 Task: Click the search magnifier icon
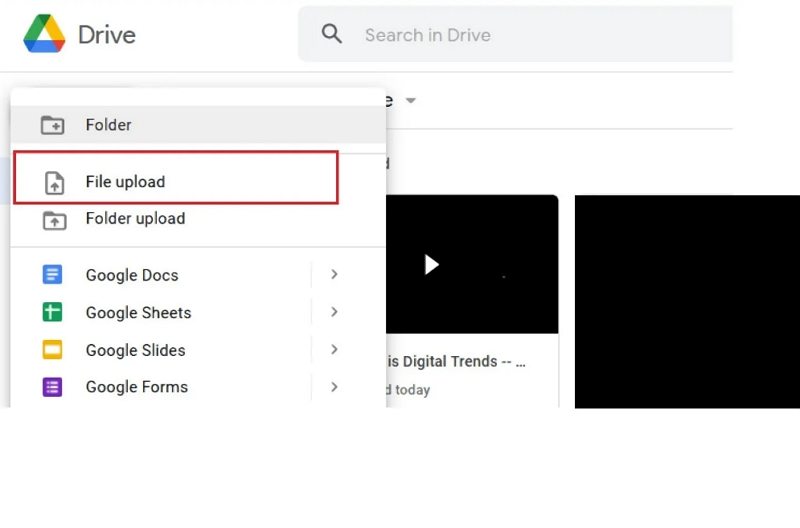(x=332, y=34)
